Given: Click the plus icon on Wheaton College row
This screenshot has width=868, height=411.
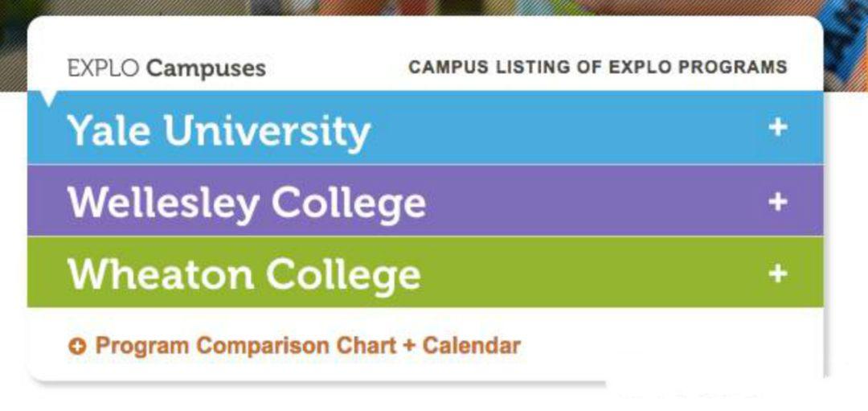Looking at the screenshot, I should click(777, 273).
